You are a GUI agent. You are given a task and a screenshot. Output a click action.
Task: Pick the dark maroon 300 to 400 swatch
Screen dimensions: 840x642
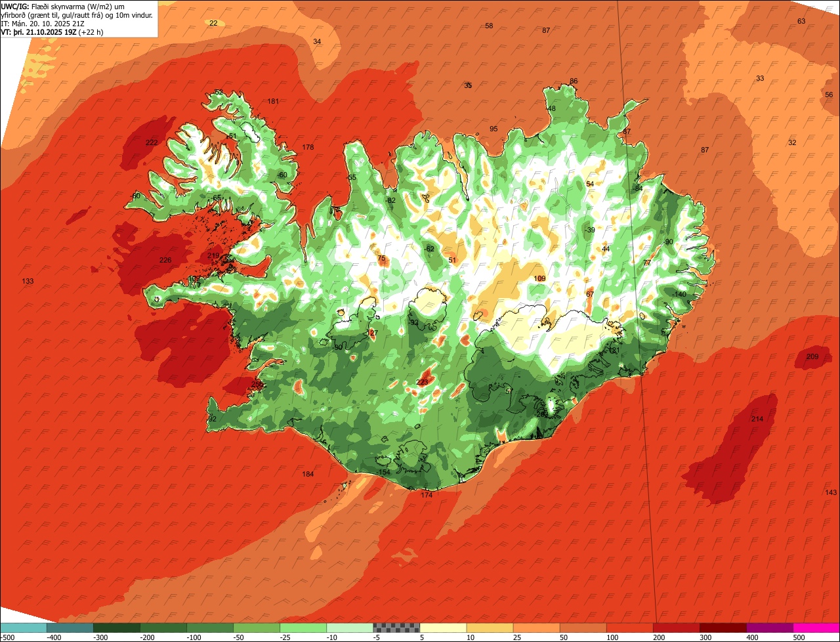[x=722, y=627]
